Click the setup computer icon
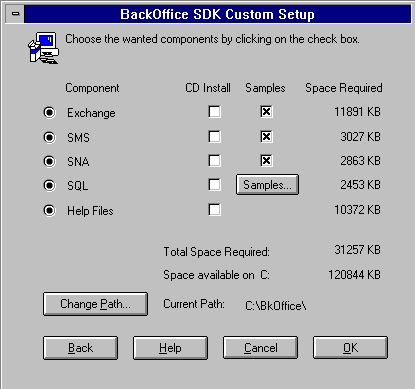This screenshot has width=415, height=389. click(43, 48)
